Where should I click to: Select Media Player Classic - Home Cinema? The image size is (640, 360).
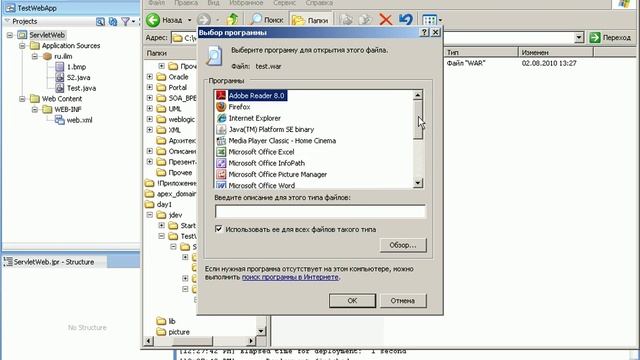pyautogui.click(x=282, y=141)
